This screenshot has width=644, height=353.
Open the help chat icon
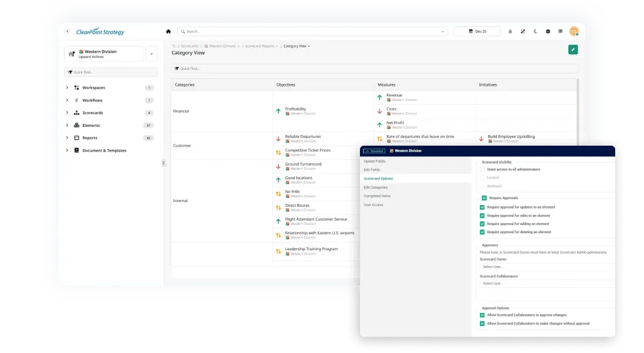click(560, 31)
